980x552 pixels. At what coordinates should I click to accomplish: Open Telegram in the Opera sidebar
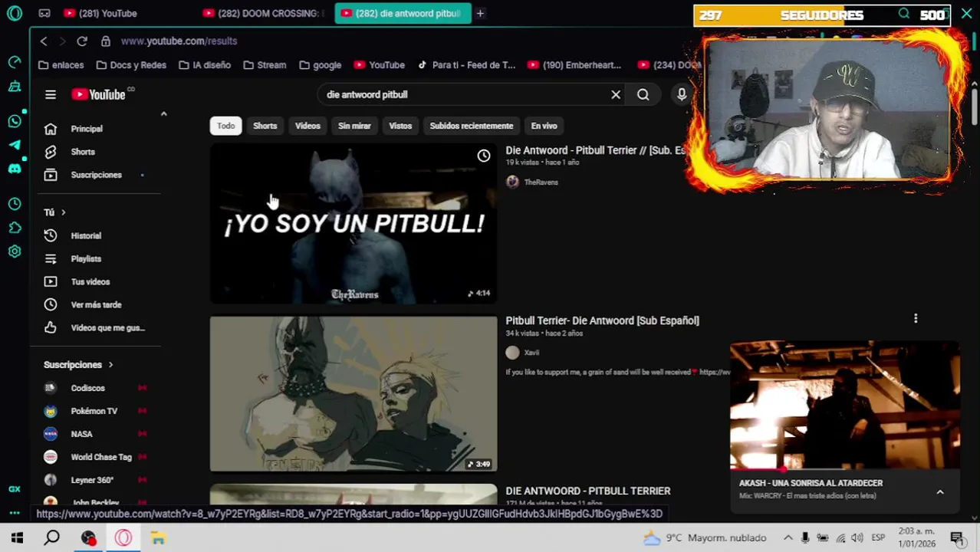(x=15, y=145)
